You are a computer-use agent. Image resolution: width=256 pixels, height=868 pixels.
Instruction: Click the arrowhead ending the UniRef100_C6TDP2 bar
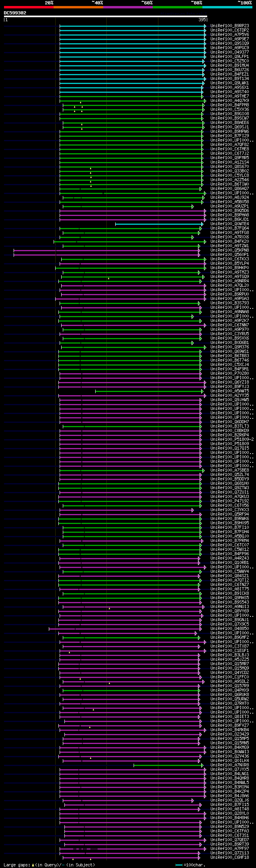click(x=206, y=30)
